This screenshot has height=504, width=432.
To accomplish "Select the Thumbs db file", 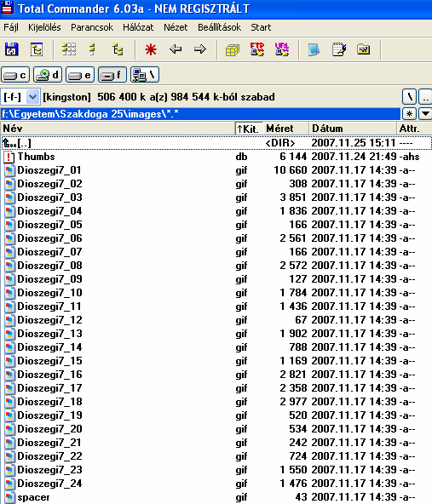I will click(216, 157).
